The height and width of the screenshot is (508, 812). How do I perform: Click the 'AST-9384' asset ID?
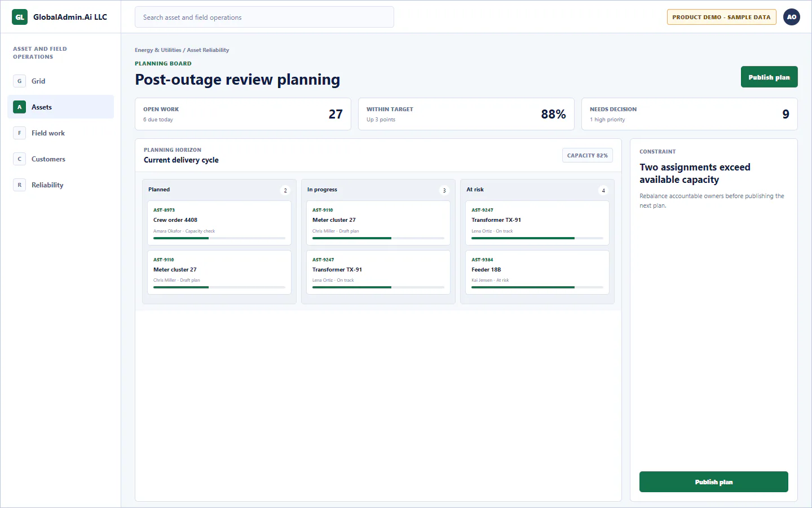point(482,260)
